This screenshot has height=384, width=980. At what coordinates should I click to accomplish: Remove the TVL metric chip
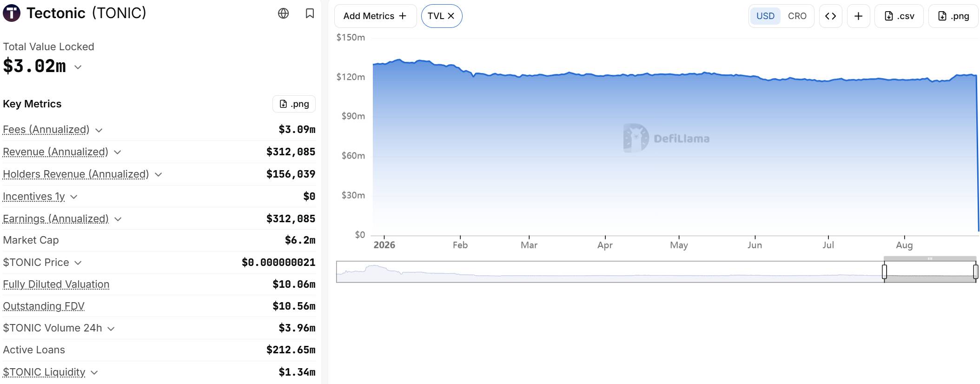coord(451,16)
